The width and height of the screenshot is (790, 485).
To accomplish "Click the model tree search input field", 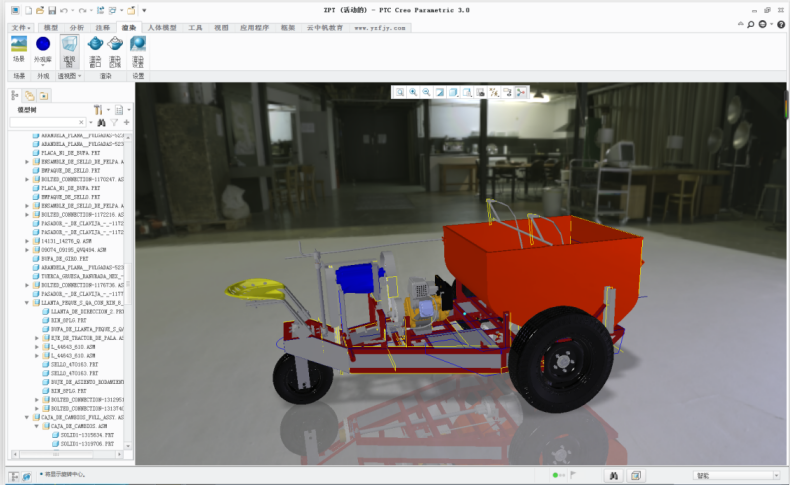I will click(x=47, y=122).
